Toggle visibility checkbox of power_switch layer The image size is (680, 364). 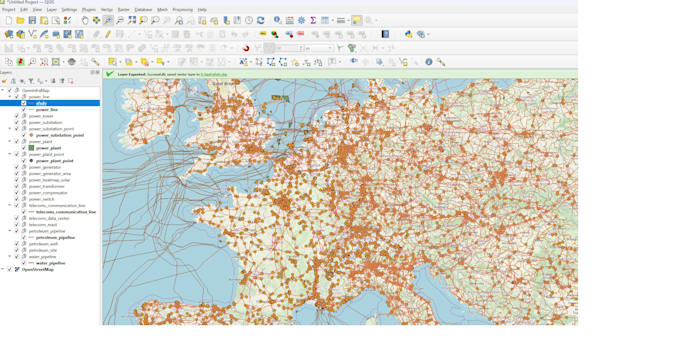17,199
